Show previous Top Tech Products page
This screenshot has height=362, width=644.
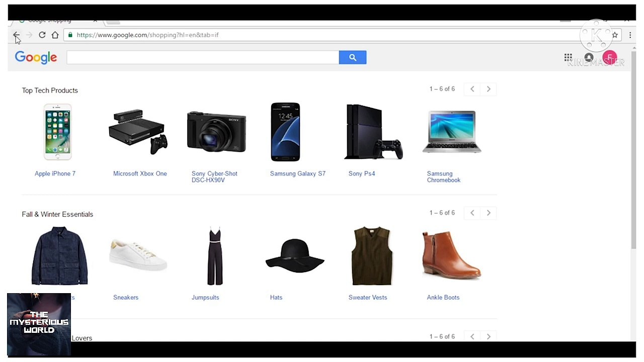[x=472, y=89]
